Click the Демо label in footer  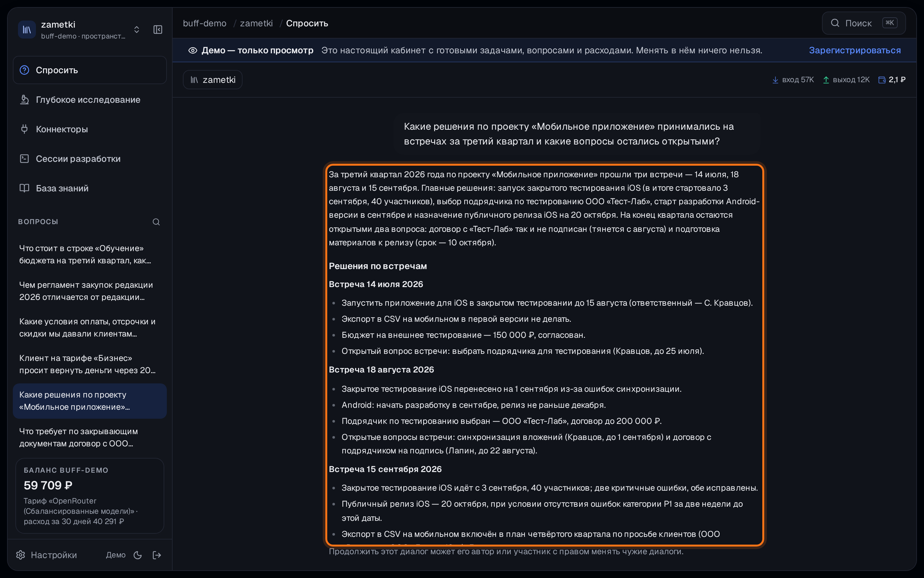pyautogui.click(x=116, y=555)
